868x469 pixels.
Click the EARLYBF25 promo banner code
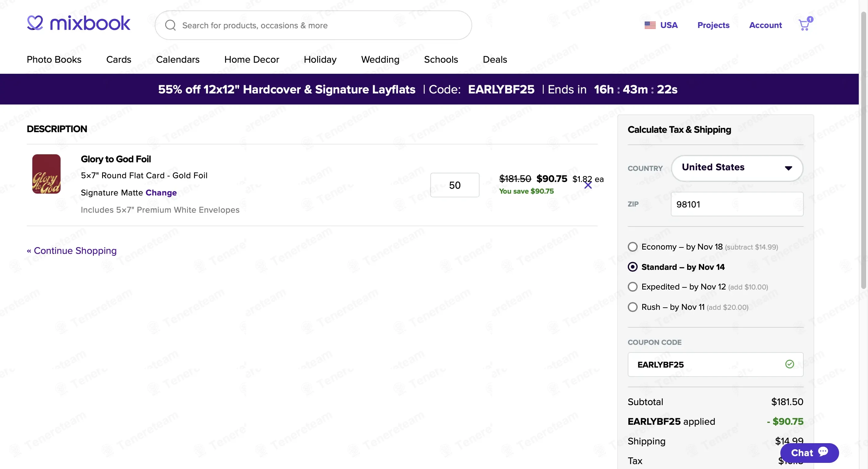(x=501, y=89)
